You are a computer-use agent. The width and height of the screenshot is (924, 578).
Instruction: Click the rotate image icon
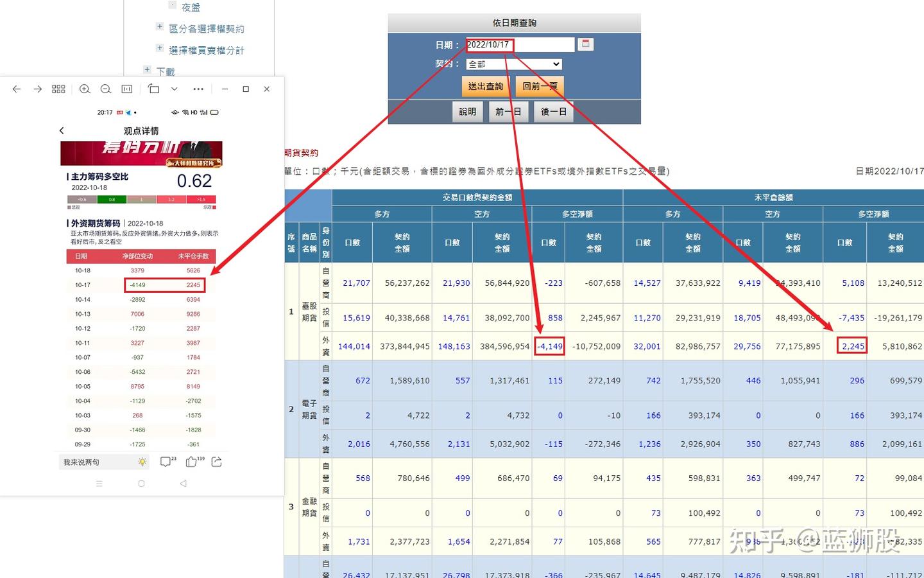(153, 89)
